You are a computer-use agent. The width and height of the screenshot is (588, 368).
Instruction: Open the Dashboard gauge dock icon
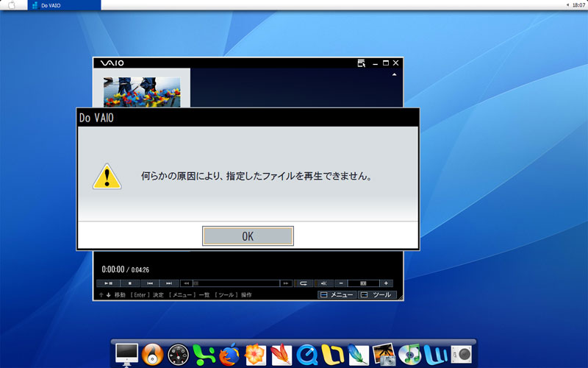point(178,355)
